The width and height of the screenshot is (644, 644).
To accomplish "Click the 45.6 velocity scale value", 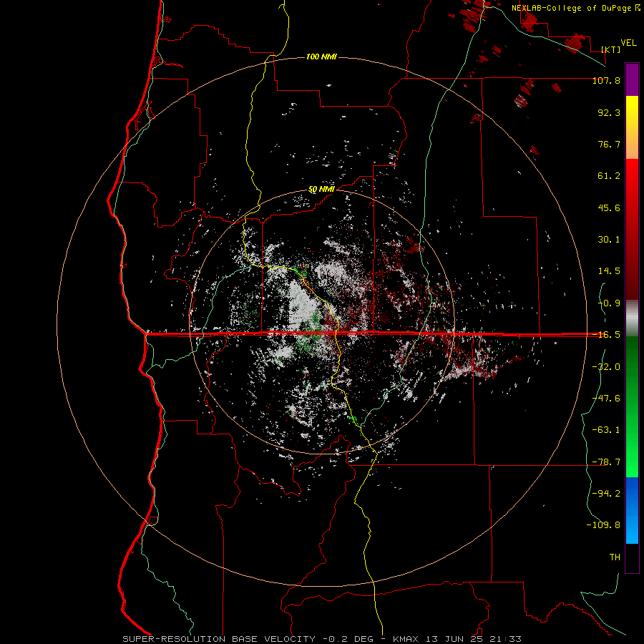I will point(609,208).
